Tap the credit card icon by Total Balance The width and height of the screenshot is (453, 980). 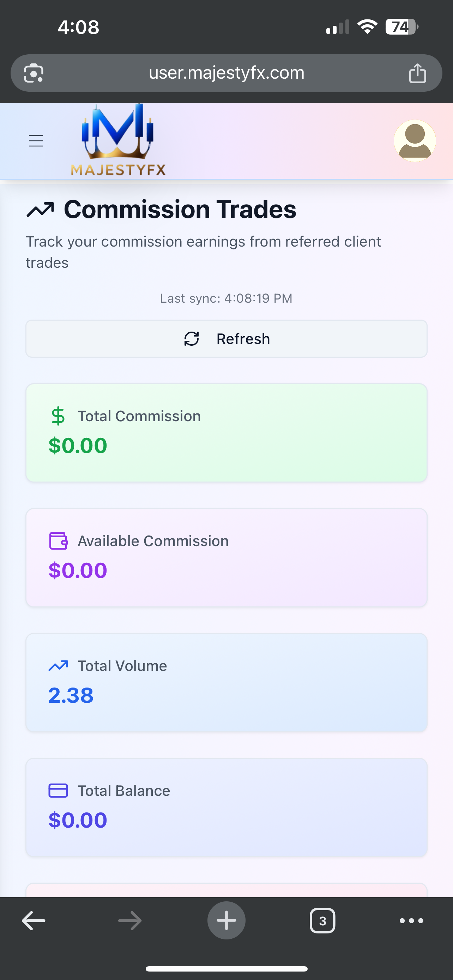(x=58, y=791)
